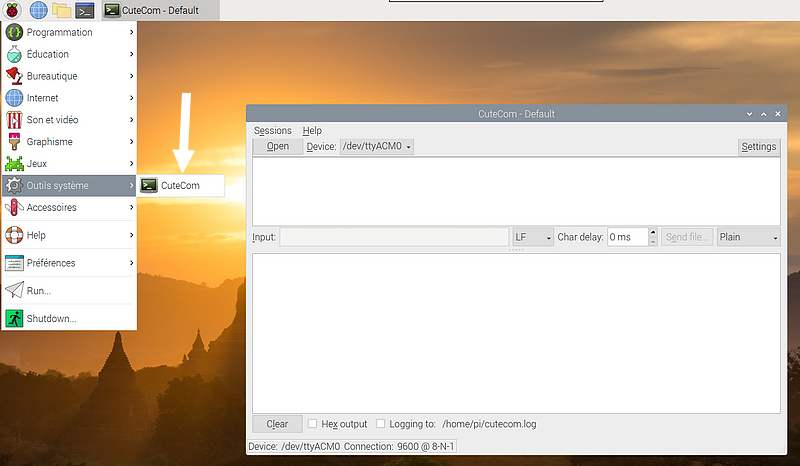The width and height of the screenshot is (800, 466).
Task: Focus the Input text field
Action: coord(394,237)
